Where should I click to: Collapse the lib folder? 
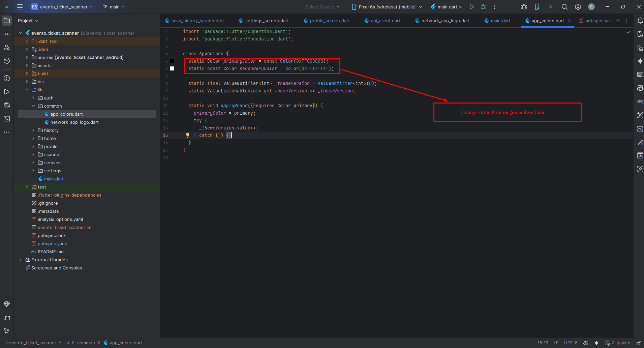(x=27, y=90)
